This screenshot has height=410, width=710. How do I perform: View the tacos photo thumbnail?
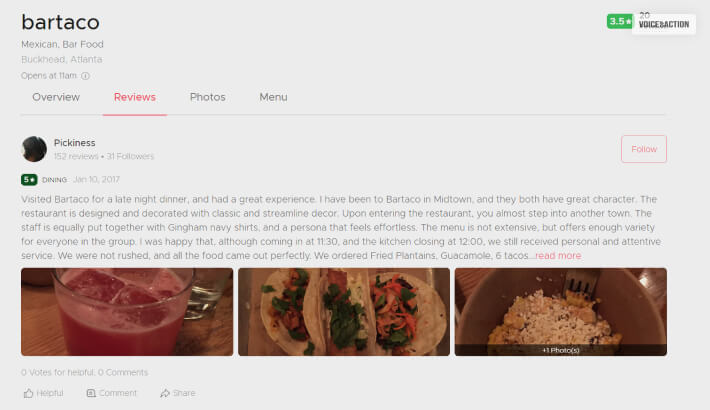344,312
